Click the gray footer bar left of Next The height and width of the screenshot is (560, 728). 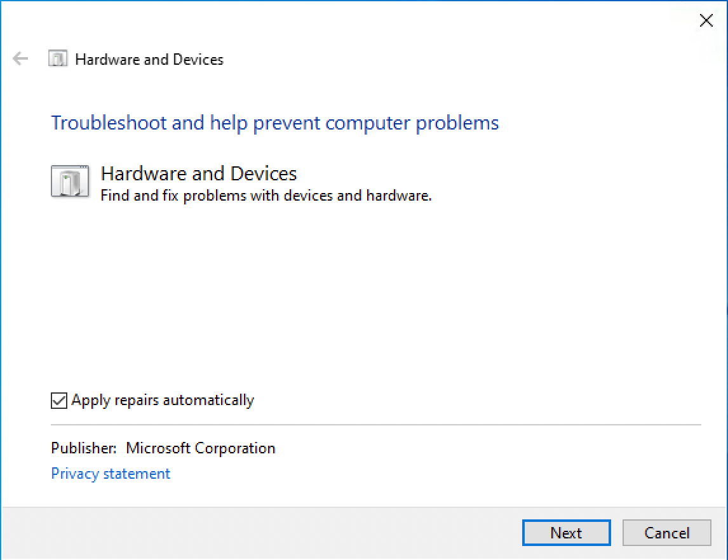coord(254,533)
